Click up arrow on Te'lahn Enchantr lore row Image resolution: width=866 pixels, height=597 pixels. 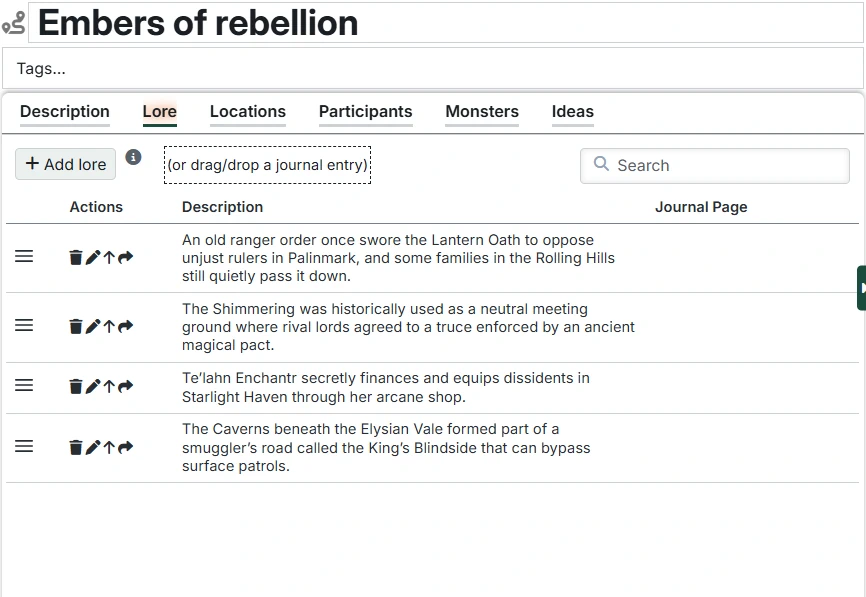(x=109, y=387)
